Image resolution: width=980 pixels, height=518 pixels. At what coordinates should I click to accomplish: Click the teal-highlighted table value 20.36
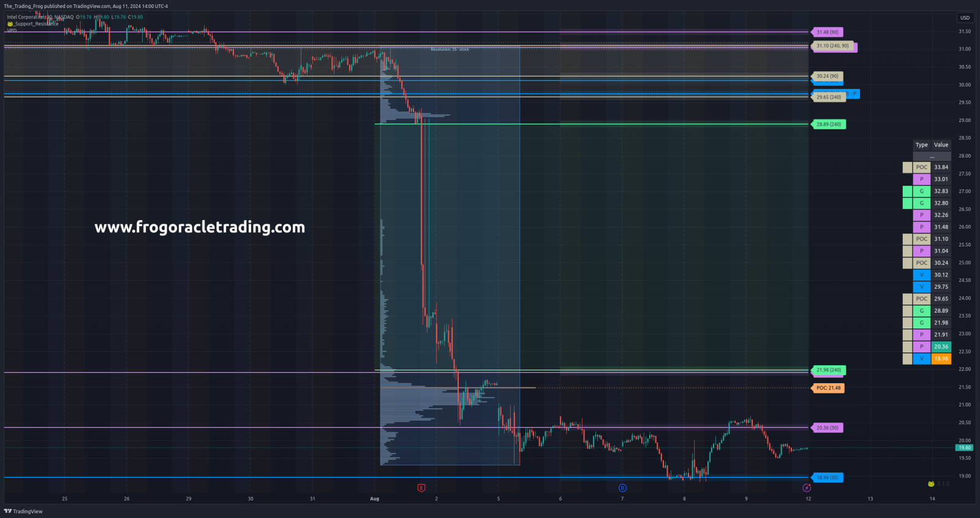[941, 346]
